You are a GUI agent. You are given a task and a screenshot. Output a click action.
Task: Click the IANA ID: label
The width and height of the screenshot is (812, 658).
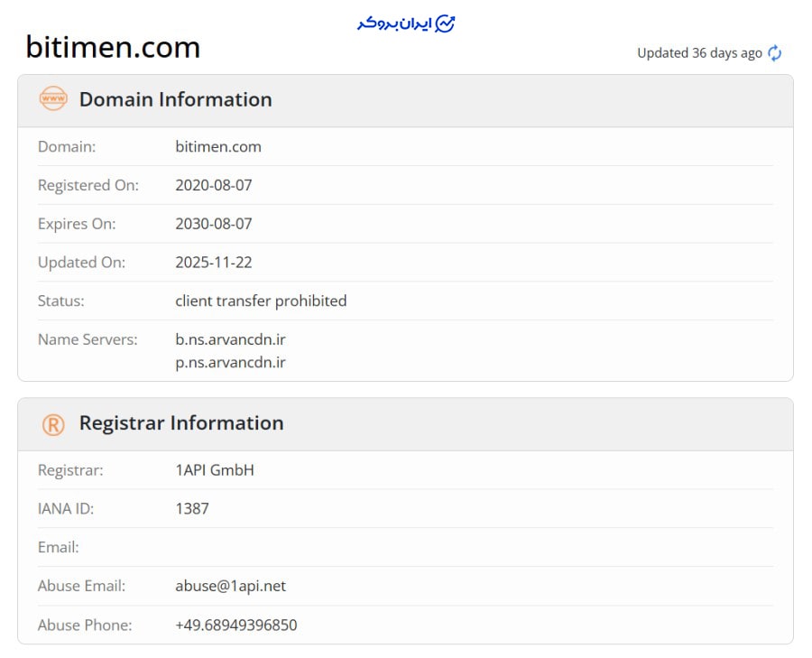click(66, 509)
